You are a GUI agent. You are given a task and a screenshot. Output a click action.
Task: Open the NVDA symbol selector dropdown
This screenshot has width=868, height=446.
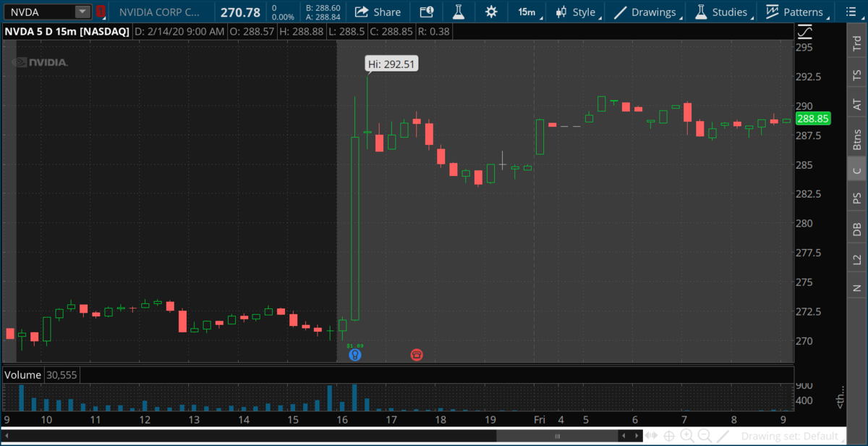point(82,12)
